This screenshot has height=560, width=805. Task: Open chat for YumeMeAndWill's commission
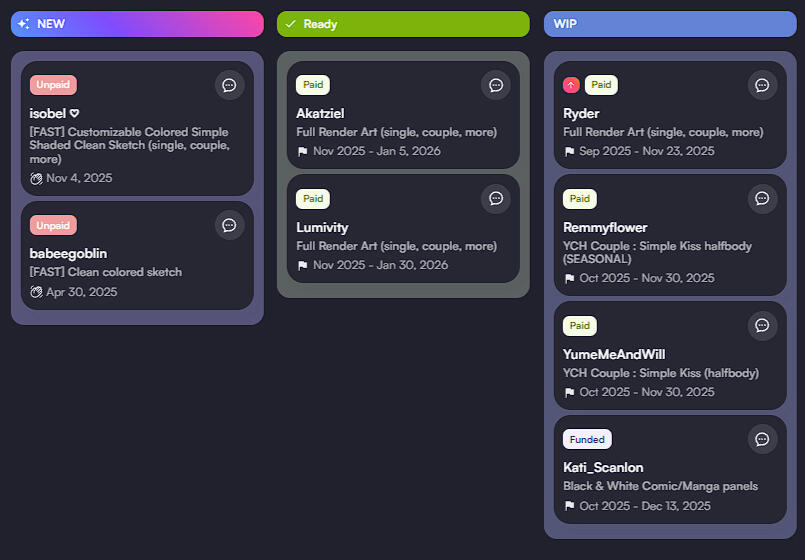click(x=762, y=325)
